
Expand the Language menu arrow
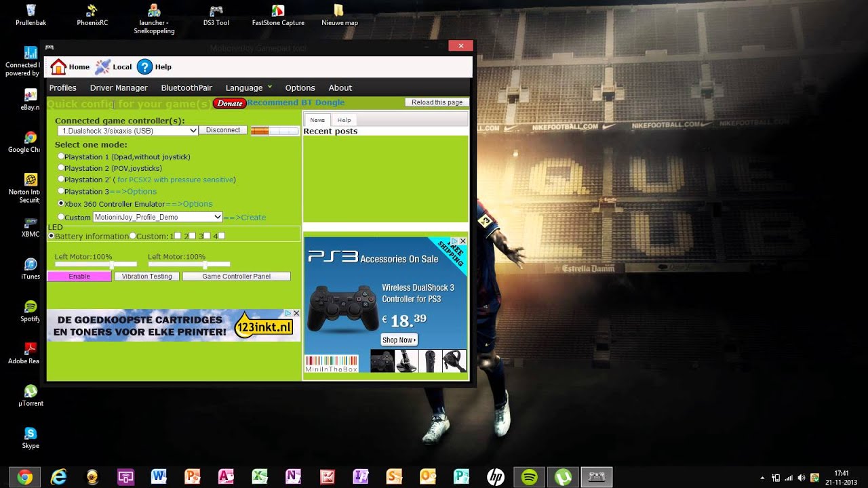270,86
